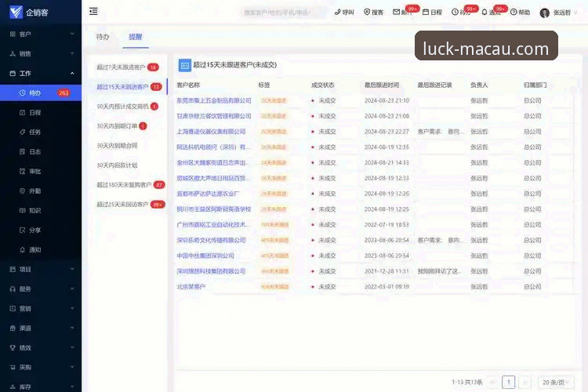This screenshot has width=588, height=392.
Task: Open customer 深圳乐奇文化传播有限公司
Action: (211, 240)
